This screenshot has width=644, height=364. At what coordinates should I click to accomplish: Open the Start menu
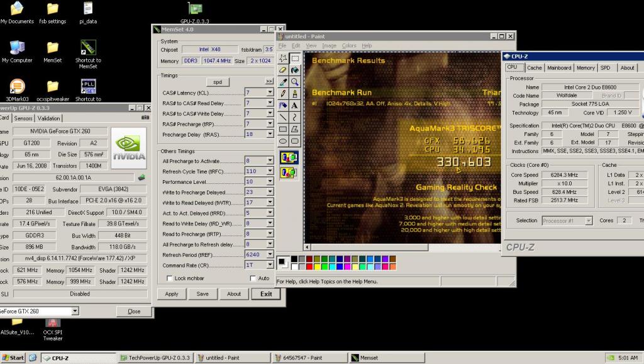coord(13,358)
